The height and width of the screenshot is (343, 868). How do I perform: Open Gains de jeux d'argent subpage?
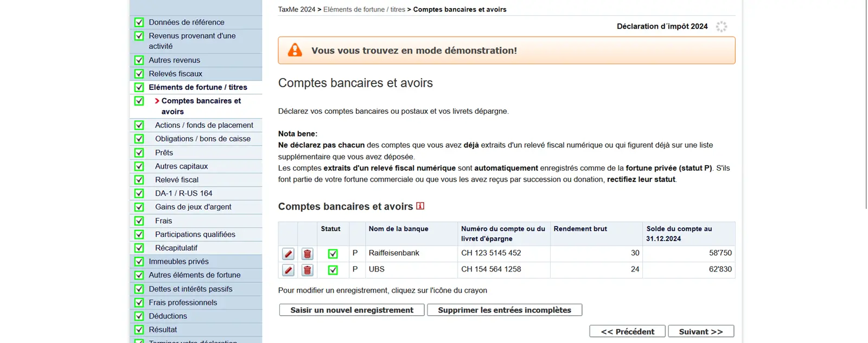pos(193,207)
